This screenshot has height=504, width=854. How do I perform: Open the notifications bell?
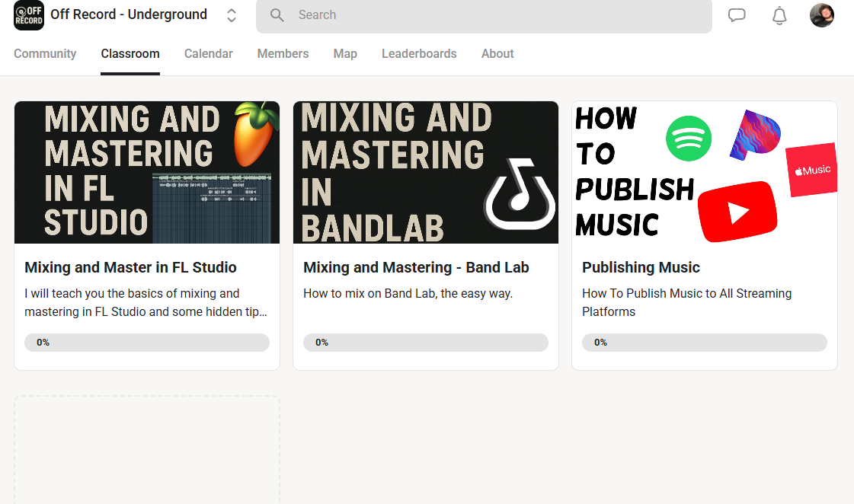(x=779, y=15)
